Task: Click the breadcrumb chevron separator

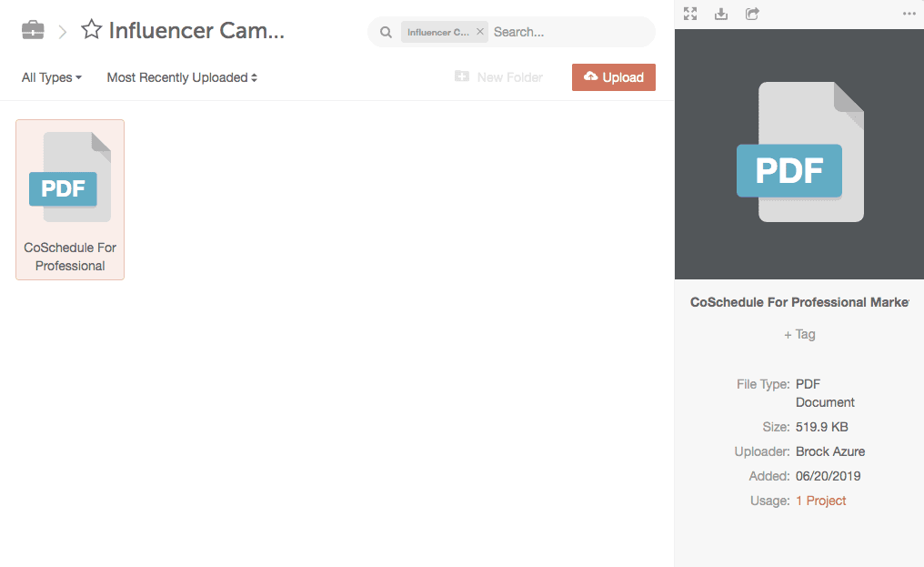Action: pyautogui.click(x=63, y=31)
